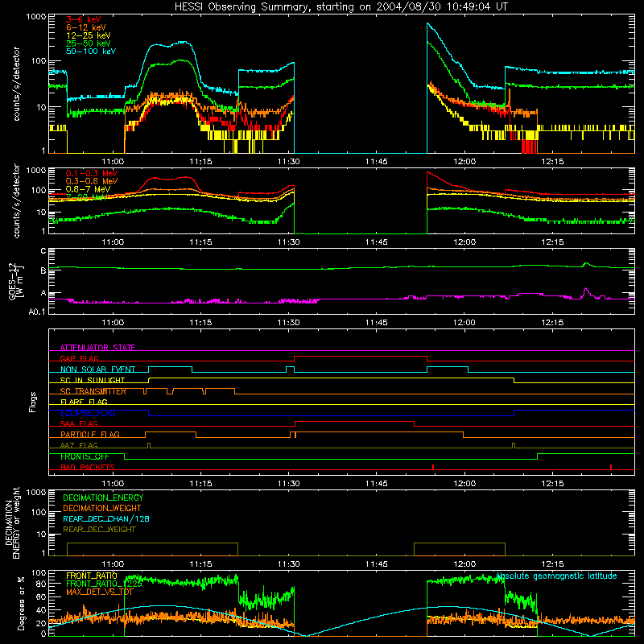Click the BAD_PACKETS flag label
The width and height of the screenshot is (644, 644).
(x=88, y=467)
